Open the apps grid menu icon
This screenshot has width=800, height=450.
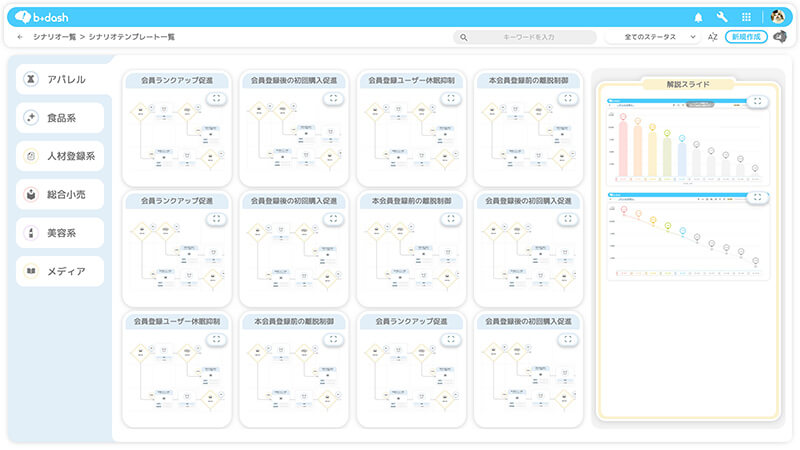click(x=746, y=17)
